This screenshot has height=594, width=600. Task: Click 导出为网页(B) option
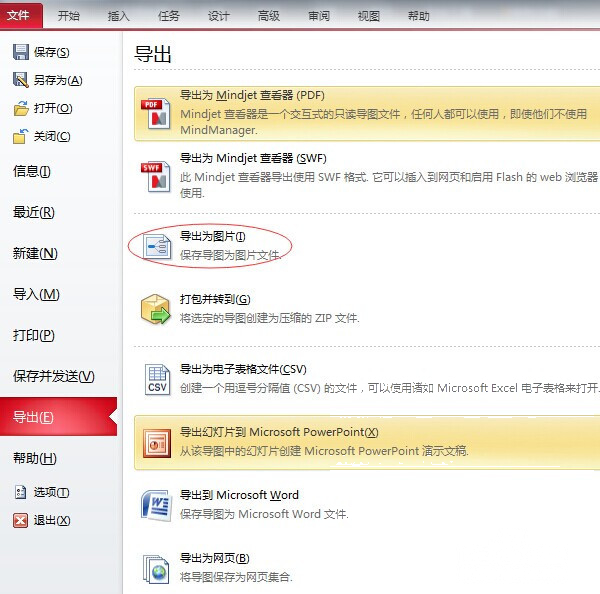[215, 558]
